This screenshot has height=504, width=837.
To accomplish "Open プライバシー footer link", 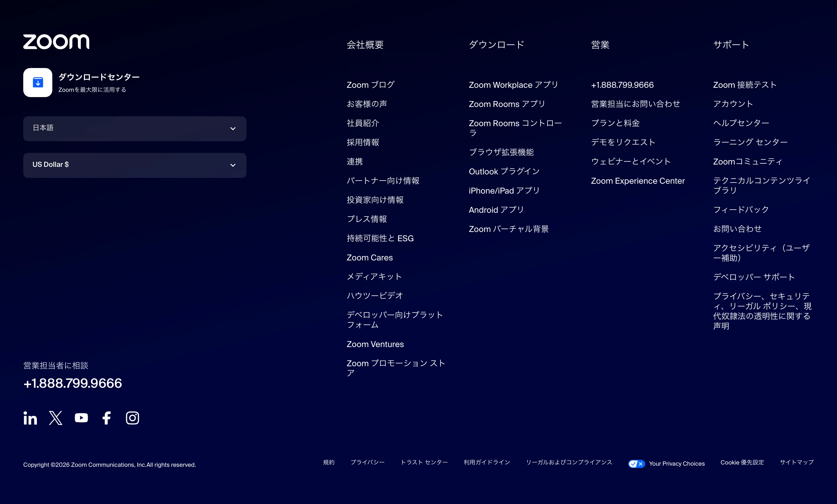I will click(367, 462).
